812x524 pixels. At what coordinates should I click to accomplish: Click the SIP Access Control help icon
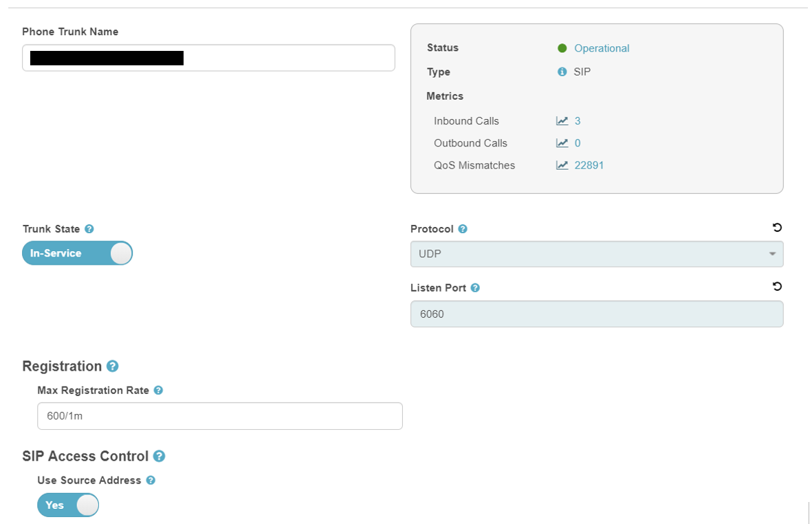(159, 456)
